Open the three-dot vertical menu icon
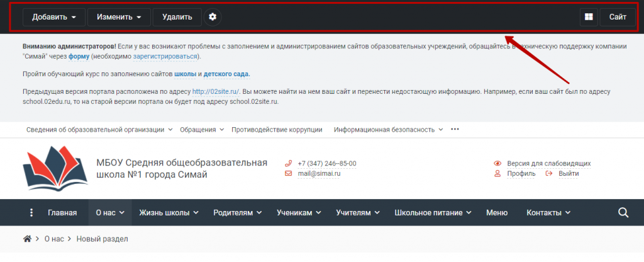 [x=31, y=213]
